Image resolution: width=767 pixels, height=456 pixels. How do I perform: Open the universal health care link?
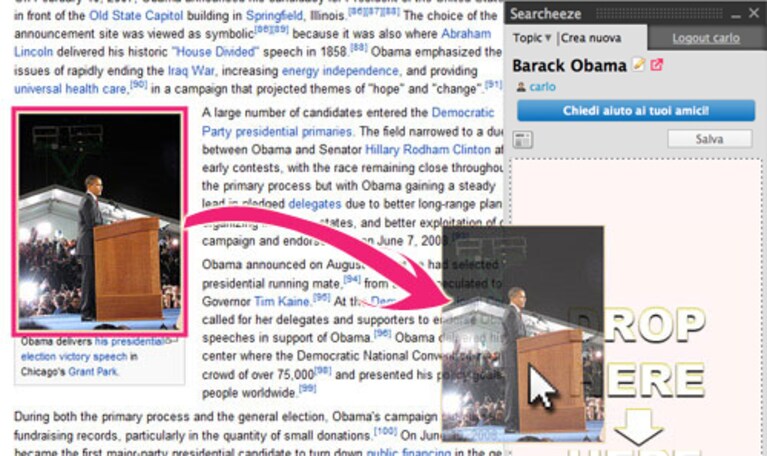pos(70,89)
